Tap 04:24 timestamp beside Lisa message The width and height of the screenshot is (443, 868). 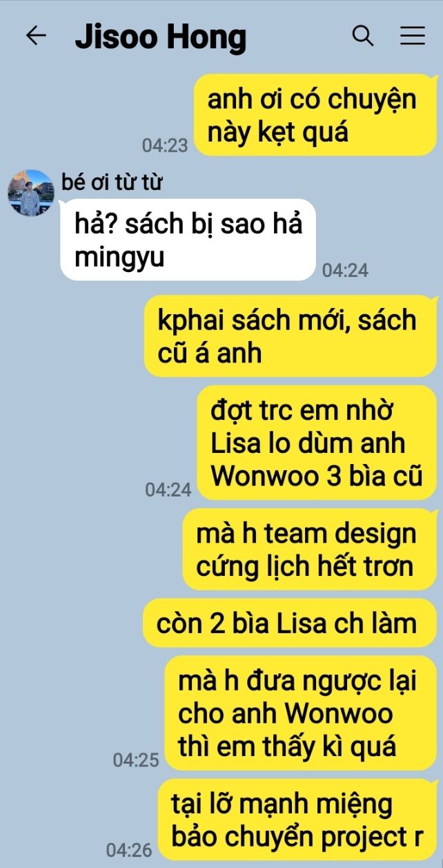click(168, 489)
